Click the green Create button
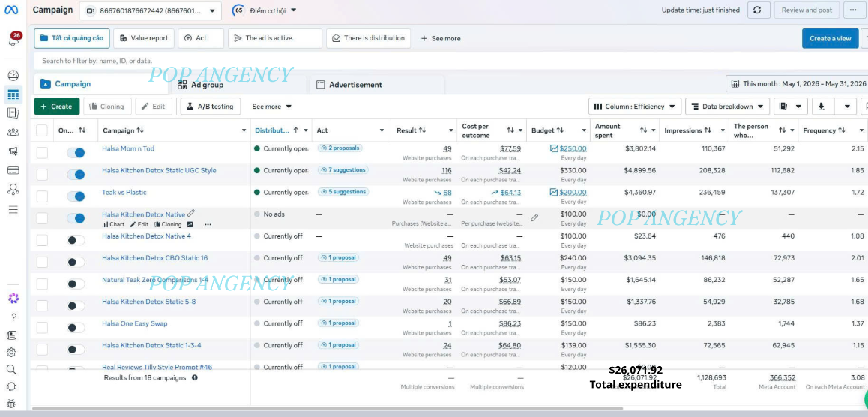Viewport: 868px width, 417px height. coord(56,106)
